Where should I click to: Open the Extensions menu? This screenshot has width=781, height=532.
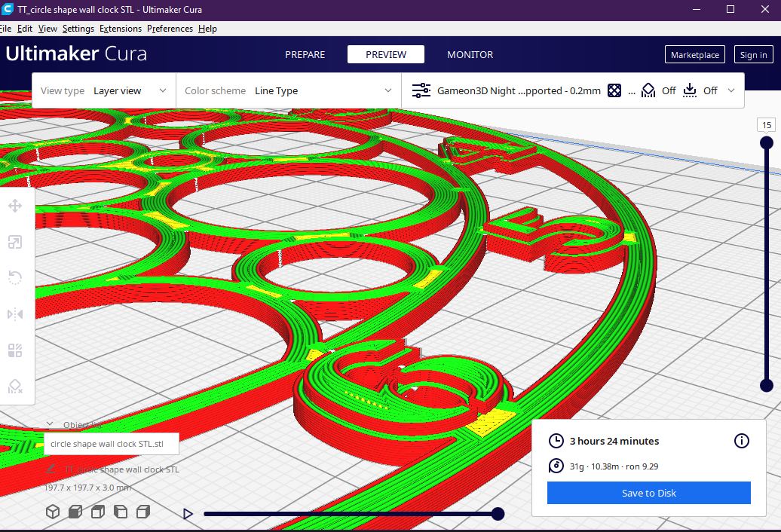click(121, 29)
